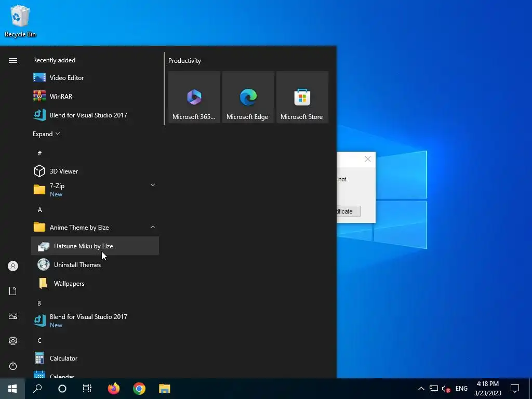Launch Google Chrome from taskbar
This screenshot has height=399, width=532.
click(x=139, y=389)
